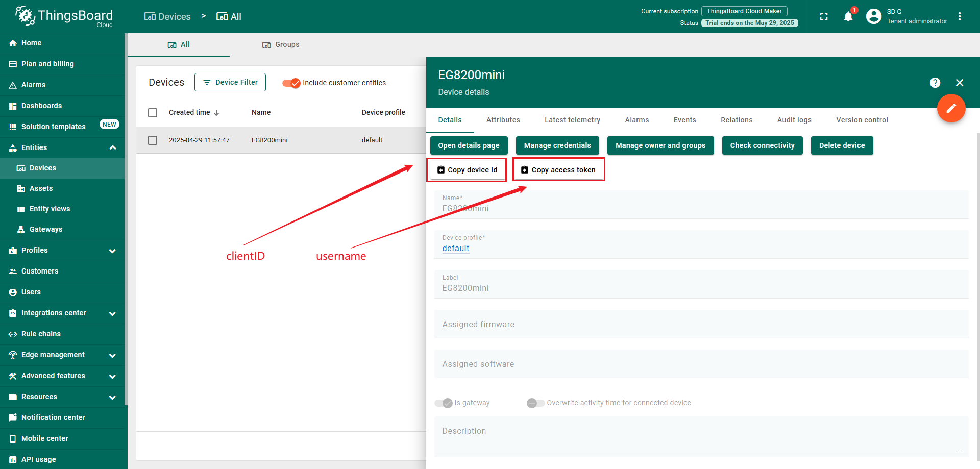Click the Description text field
This screenshot has height=469, width=980.
click(x=700, y=437)
